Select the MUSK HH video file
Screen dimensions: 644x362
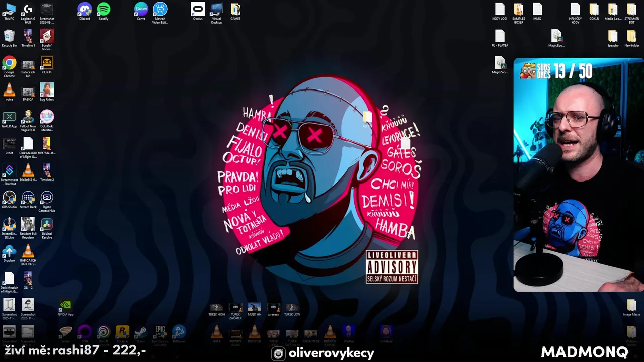point(254,309)
